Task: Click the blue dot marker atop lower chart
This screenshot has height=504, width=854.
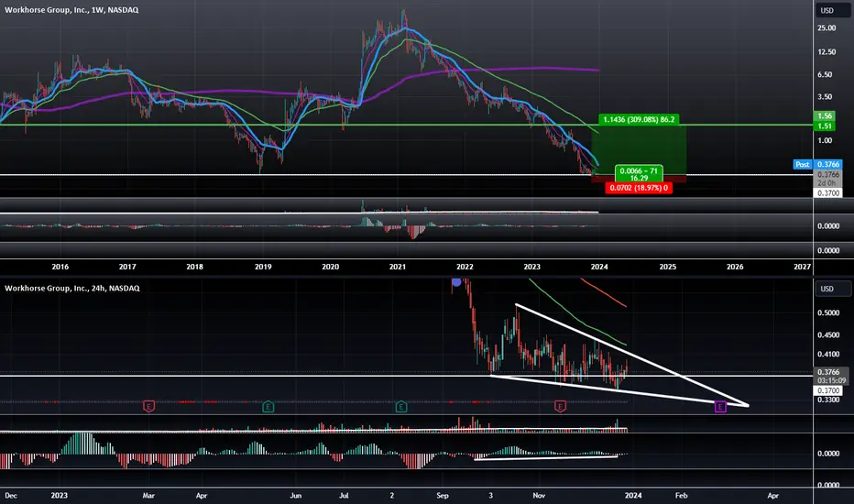Action: [456, 281]
